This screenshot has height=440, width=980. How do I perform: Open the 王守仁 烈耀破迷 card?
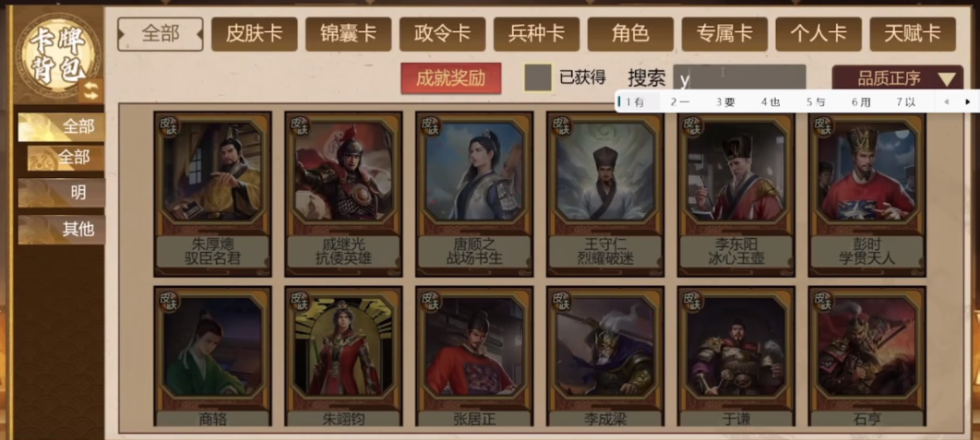[605, 195]
